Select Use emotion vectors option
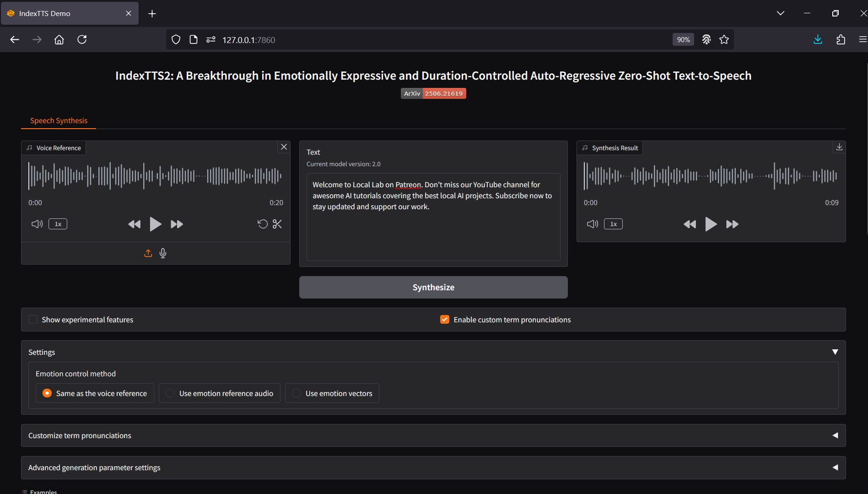 [x=332, y=393]
